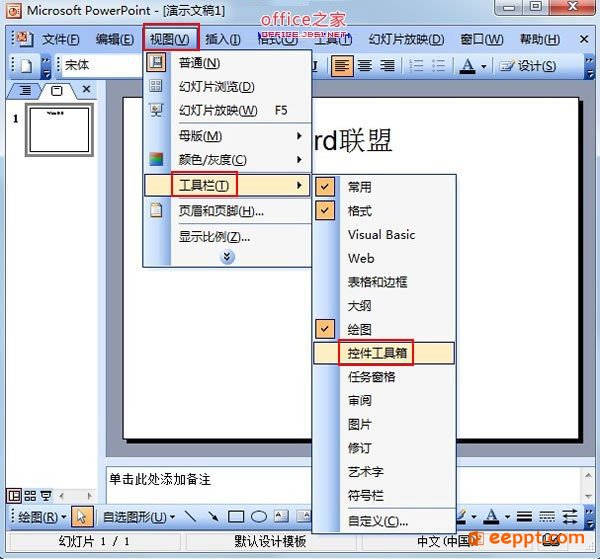Select the arrow pointer tool in drawing toolbar
The height and width of the screenshot is (559, 600).
(x=82, y=517)
